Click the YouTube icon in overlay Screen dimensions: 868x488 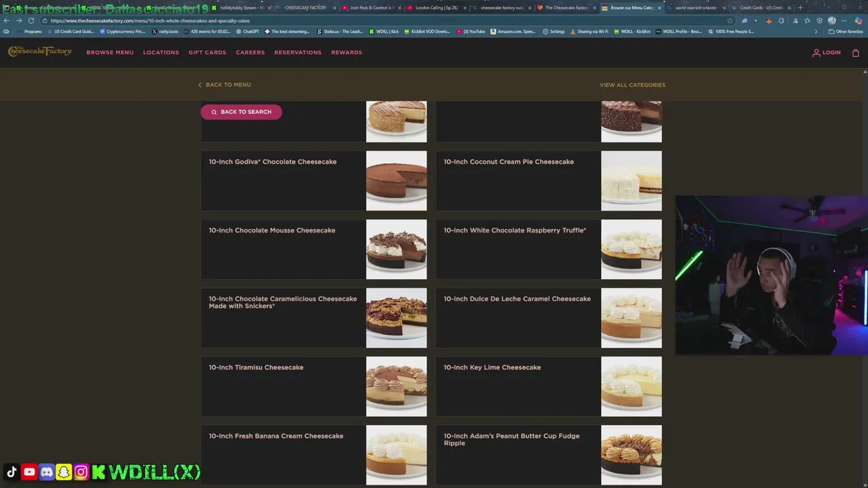tap(29, 472)
